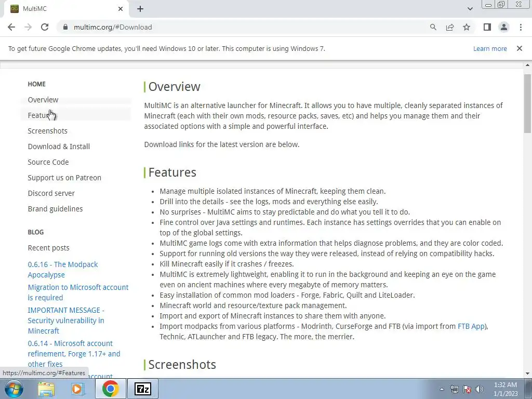Click the scrollbar up arrow
Image resolution: width=532 pixels, height=399 pixels.
click(527, 65)
